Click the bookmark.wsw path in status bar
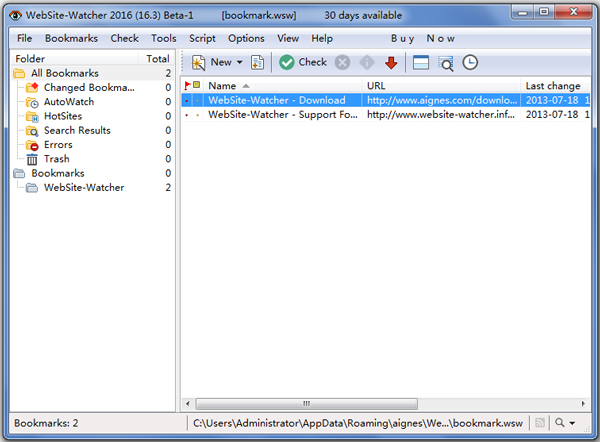This screenshot has width=600, height=442. click(x=358, y=423)
